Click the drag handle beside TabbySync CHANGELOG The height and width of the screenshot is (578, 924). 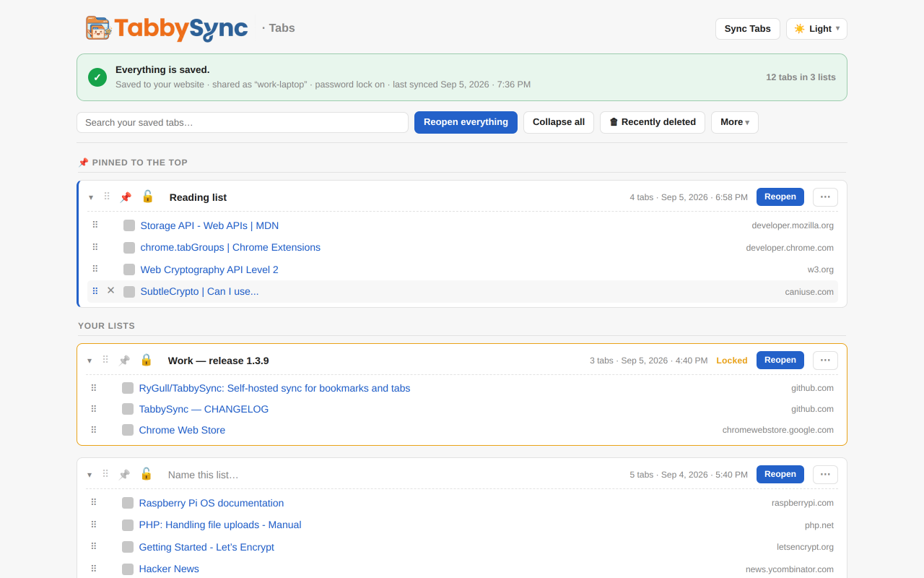94,409
